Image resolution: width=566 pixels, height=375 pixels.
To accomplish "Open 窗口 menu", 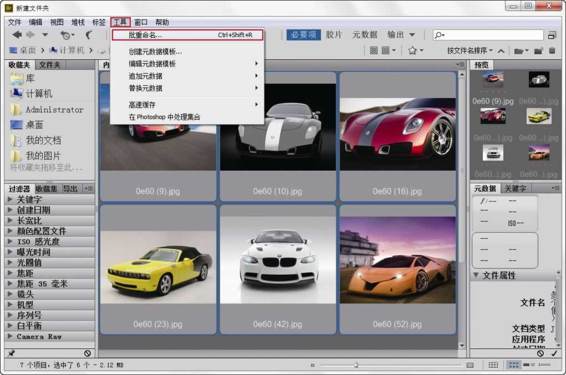I will click(141, 22).
